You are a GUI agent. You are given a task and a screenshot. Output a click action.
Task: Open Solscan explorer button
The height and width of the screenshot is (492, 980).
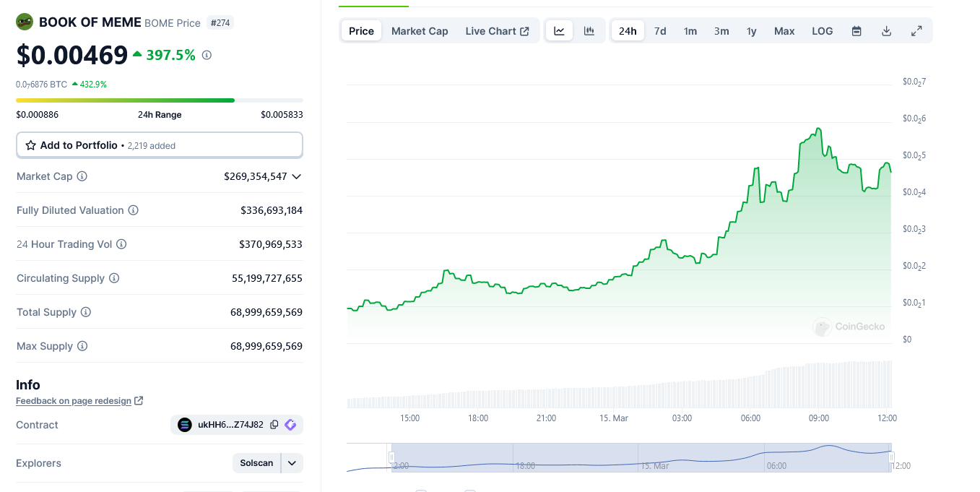256,463
